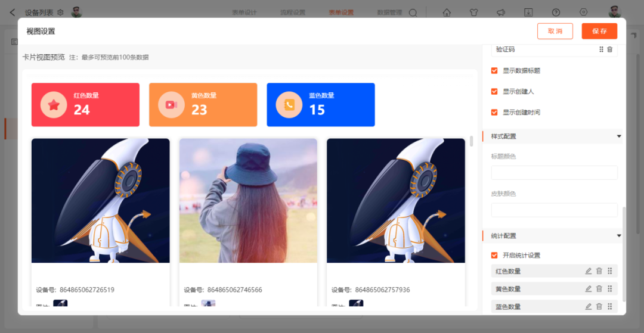Uncheck 显示数据标题 checkbox

[x=494, y=70]
